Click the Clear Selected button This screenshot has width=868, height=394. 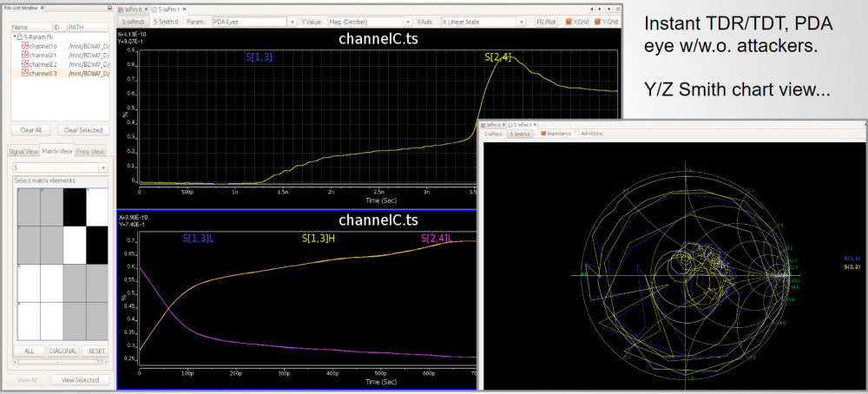coord(82,130)
